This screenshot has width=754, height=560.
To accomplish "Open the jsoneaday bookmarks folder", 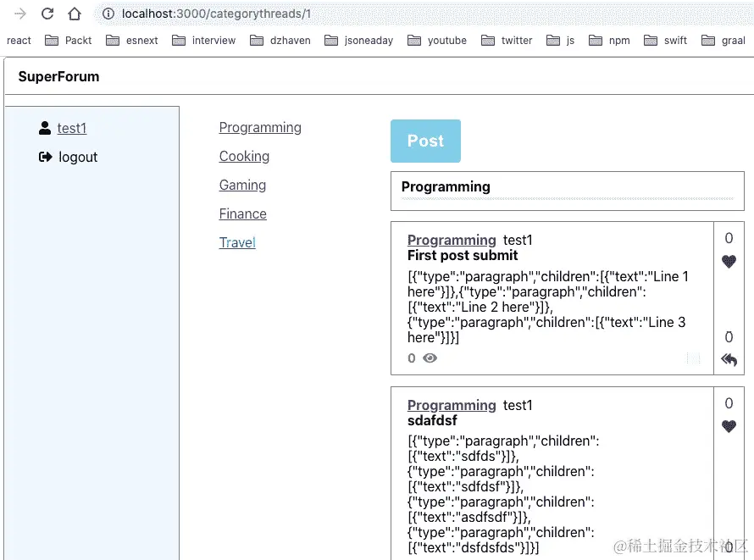I will click(x=358, y=41).
